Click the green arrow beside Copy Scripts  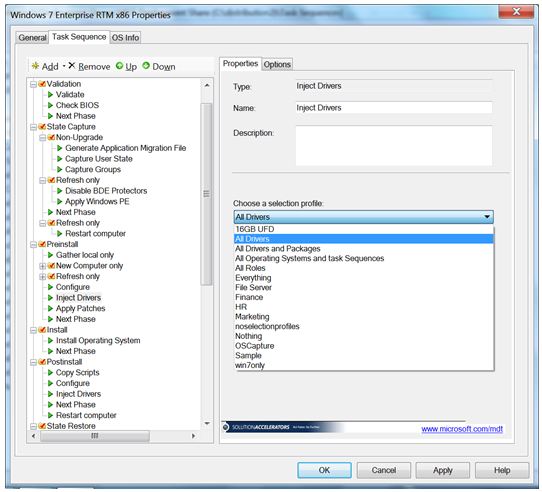(50, 372)
